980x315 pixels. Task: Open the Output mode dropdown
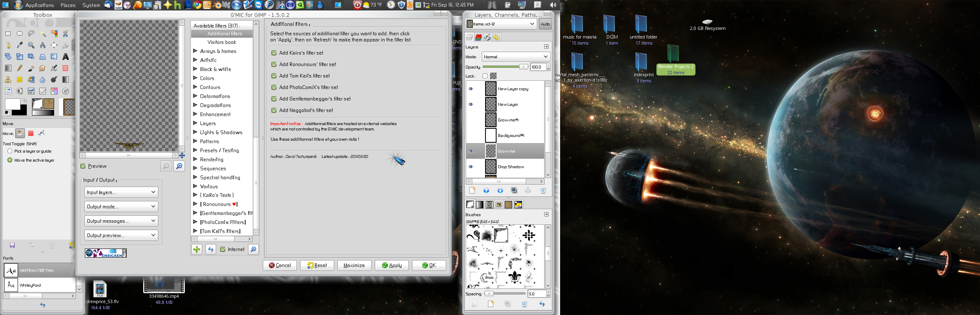click(x=121, y=206)
